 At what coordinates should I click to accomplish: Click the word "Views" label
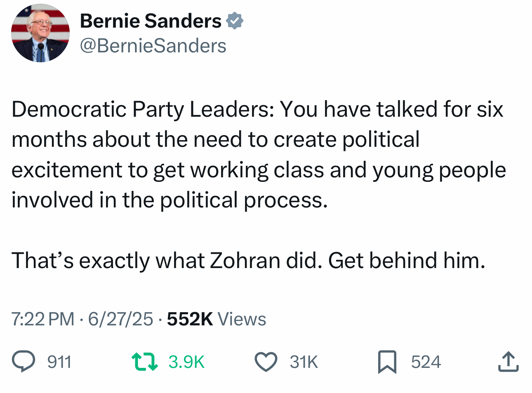pos(242,319)
